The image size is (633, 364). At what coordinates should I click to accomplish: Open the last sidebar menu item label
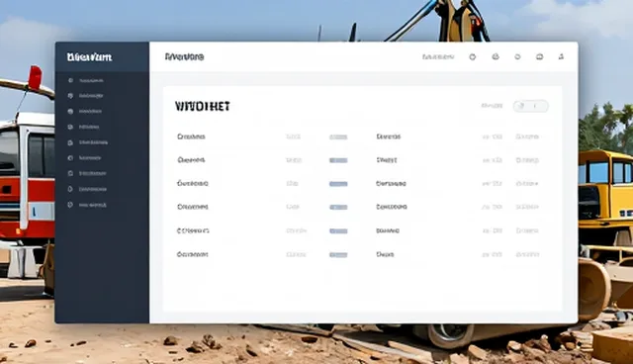(93, 205)
